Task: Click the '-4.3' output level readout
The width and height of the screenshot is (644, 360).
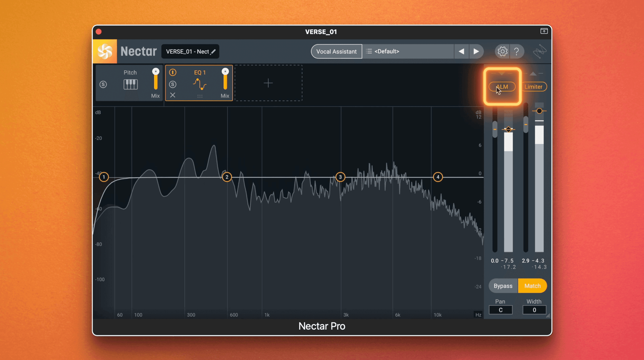Action: pyautogui.click(x=538, y=261)
